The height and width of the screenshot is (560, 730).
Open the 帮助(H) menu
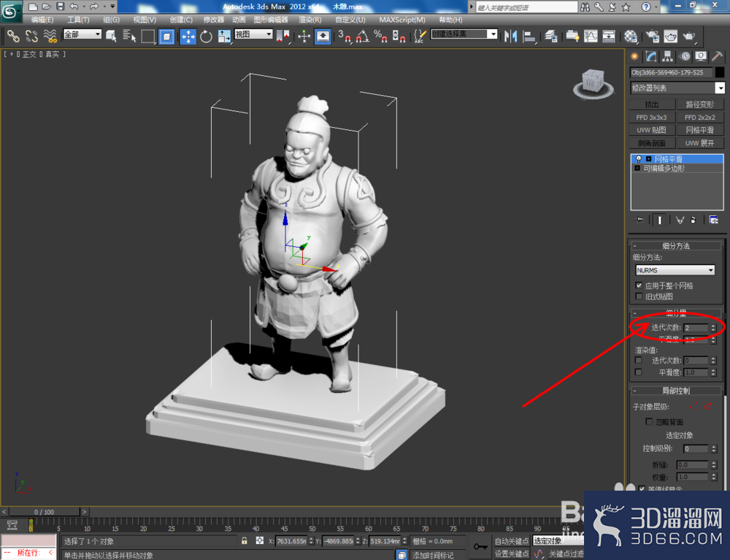pos(450,20)
